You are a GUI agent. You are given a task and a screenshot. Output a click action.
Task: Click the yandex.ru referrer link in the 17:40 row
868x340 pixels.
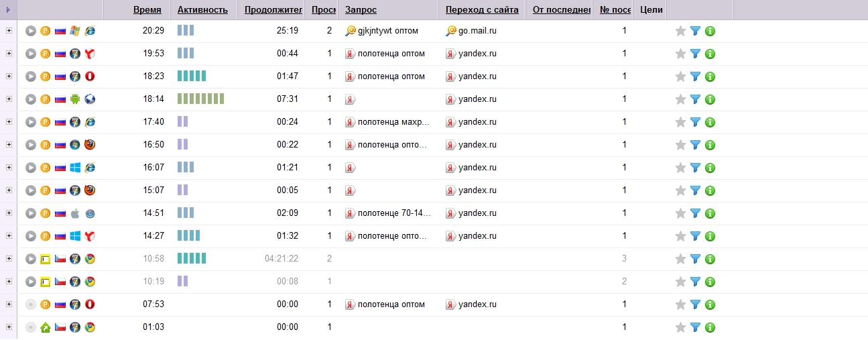477,122
